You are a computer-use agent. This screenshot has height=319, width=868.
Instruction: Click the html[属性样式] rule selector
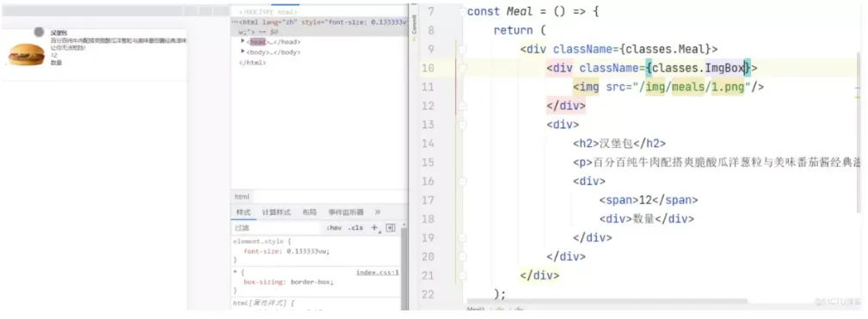(x=263, y=303)
